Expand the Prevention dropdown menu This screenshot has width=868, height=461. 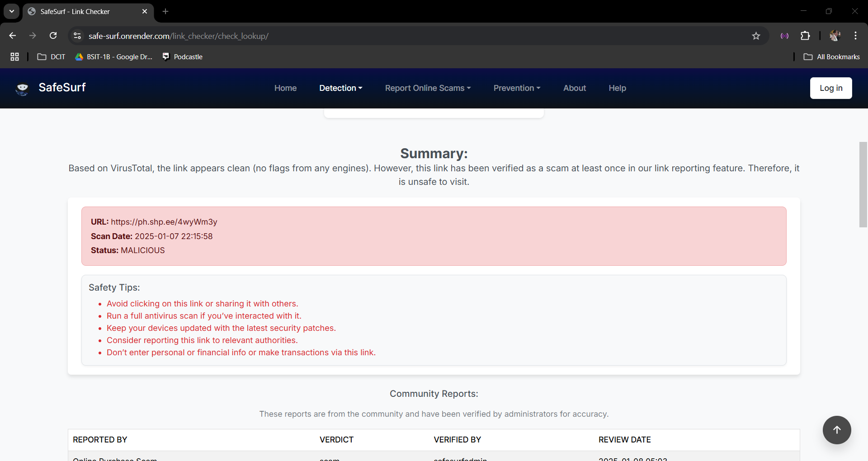click(x=517, y=88)
